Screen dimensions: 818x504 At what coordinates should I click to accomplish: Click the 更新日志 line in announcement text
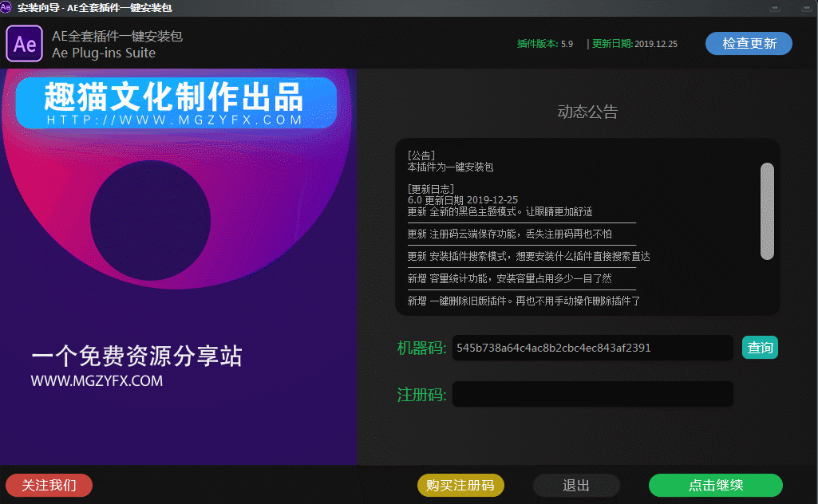click(x=431, y=189)
